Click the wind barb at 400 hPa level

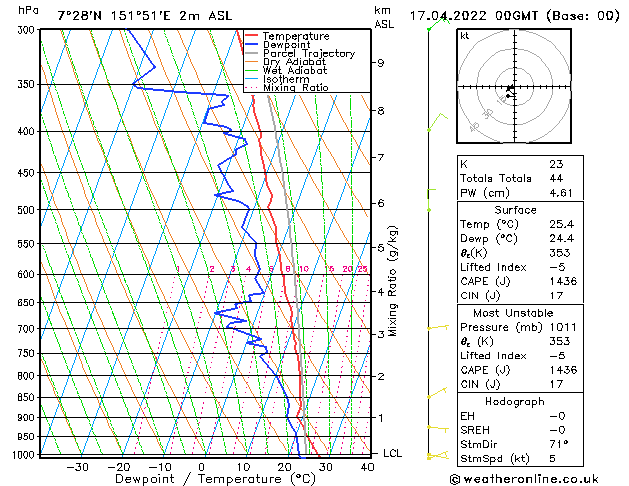[437, 122]
